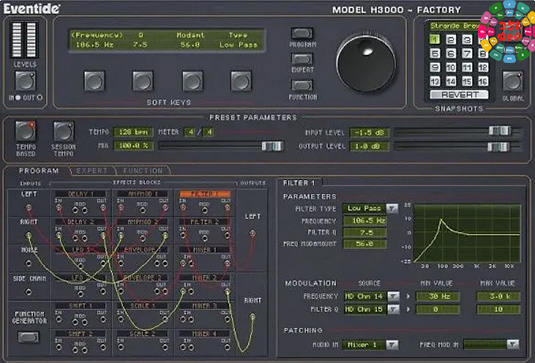This screenshot has width=535, height=363.
Task: Open Filter Q modulation source dropdown MD Chn 15
Action: tap(393, 309)
